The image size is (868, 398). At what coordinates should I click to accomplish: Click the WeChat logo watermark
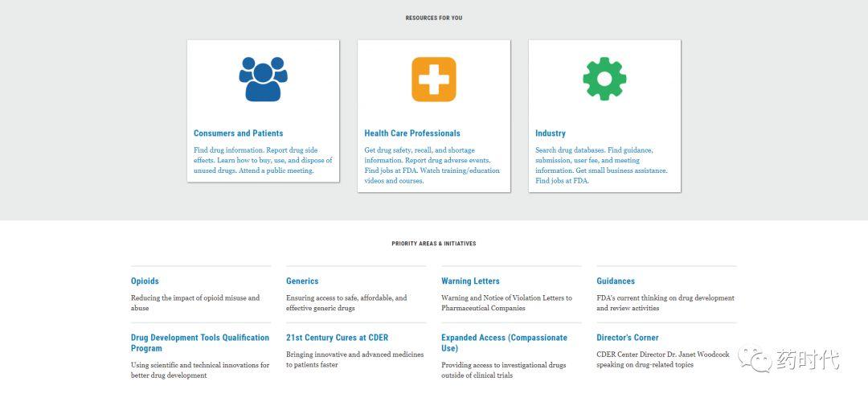pyautogui.click(x=755, y=359)
